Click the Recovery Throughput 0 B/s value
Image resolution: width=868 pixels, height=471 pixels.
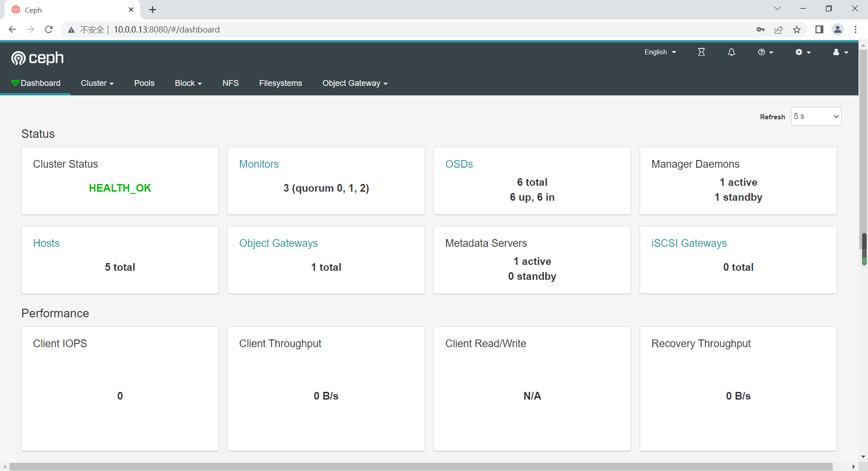[x=738, y=396]
